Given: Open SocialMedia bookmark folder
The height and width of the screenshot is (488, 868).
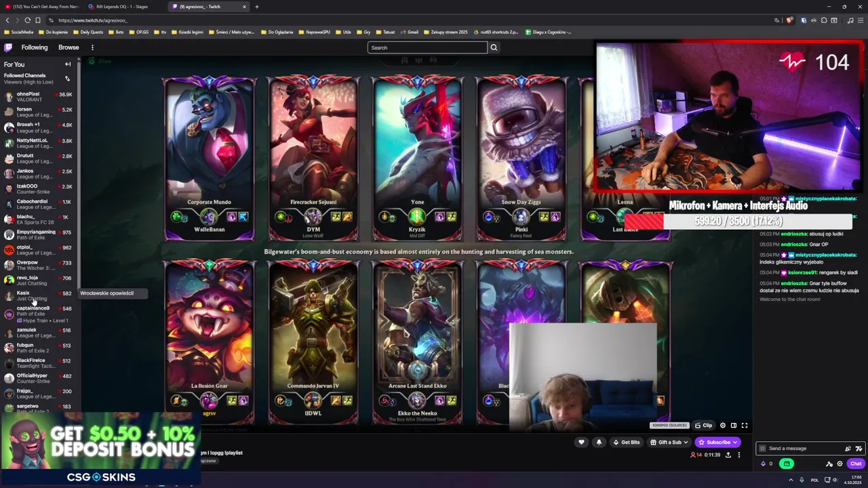Looking at the screenshot, I should point(18,32).
